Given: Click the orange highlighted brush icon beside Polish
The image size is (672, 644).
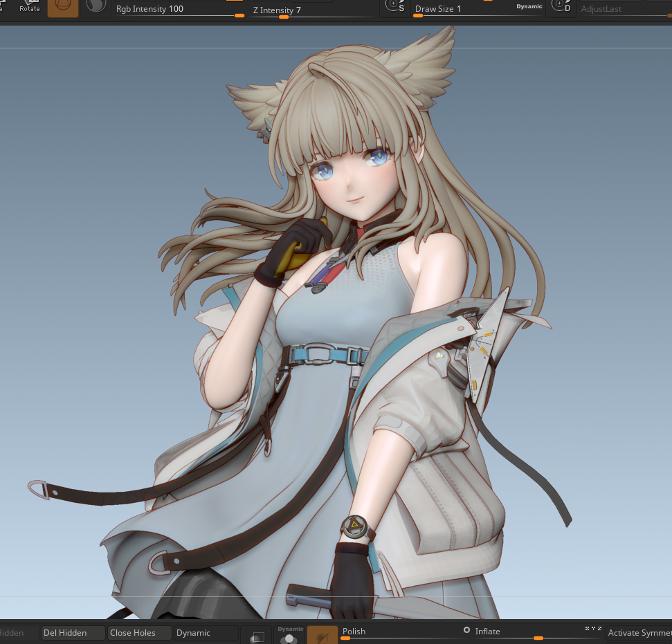Looking at the screenshot, I should (323, 634).
